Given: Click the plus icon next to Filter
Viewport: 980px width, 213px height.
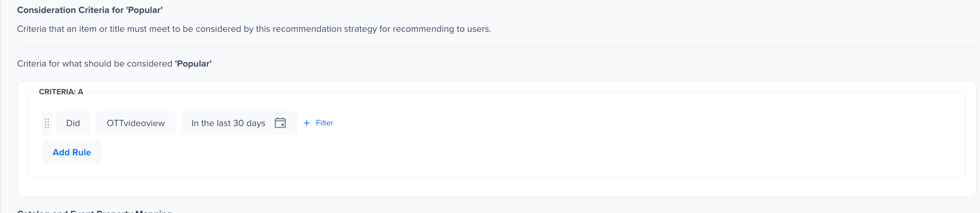Looking at the screenshot, I should (306, 123).
